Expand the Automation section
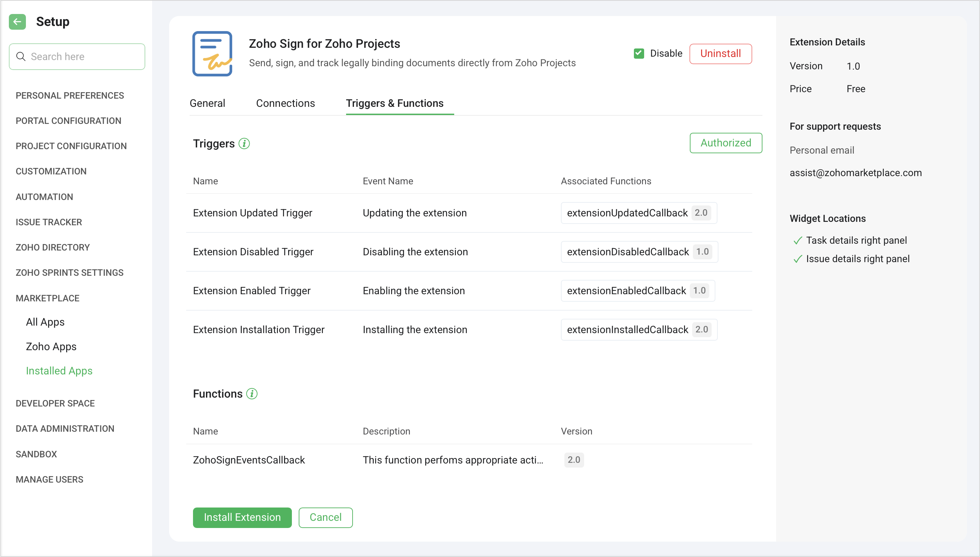Image resolution: width=980 pixels, height=557 pixels. pos(44,197)
